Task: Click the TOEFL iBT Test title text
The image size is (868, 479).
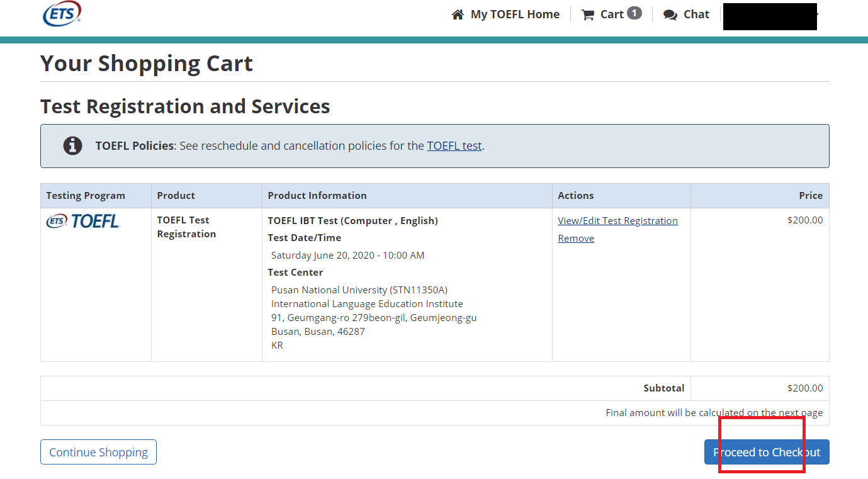Action: tap(352, 220)
